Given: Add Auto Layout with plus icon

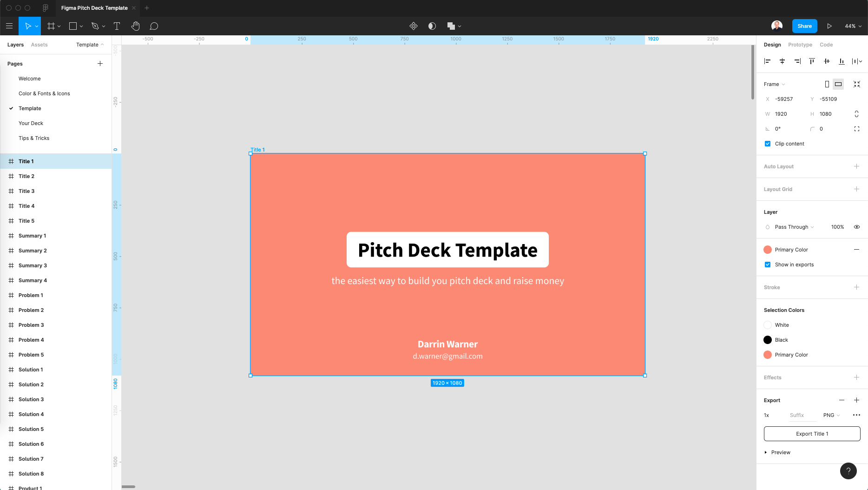Looking at the screenshot, I should point(856,166).
